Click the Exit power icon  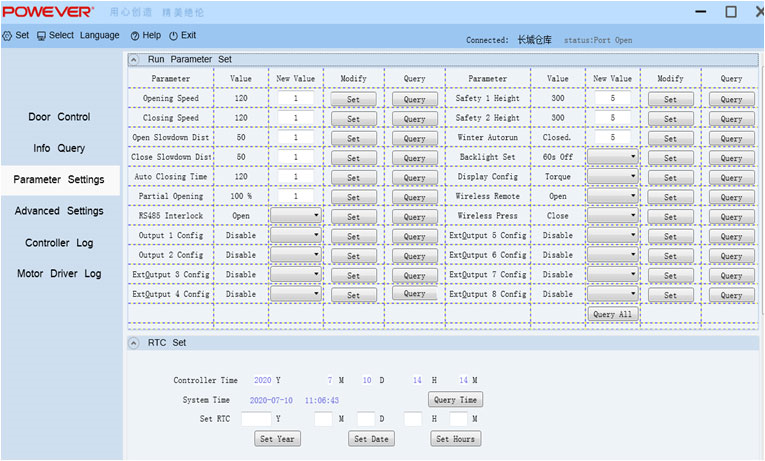(174, 35)
